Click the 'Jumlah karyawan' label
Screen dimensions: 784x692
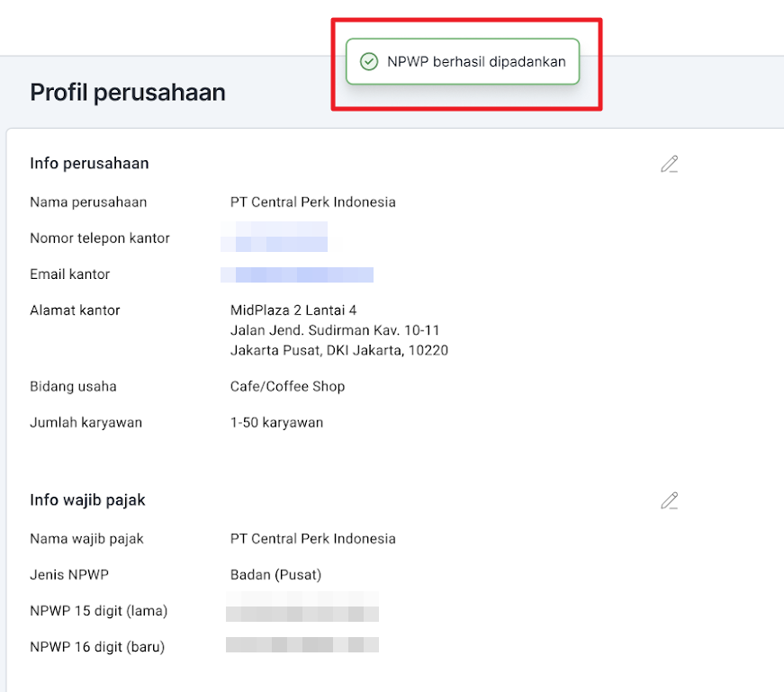click(x=86, y=423)
